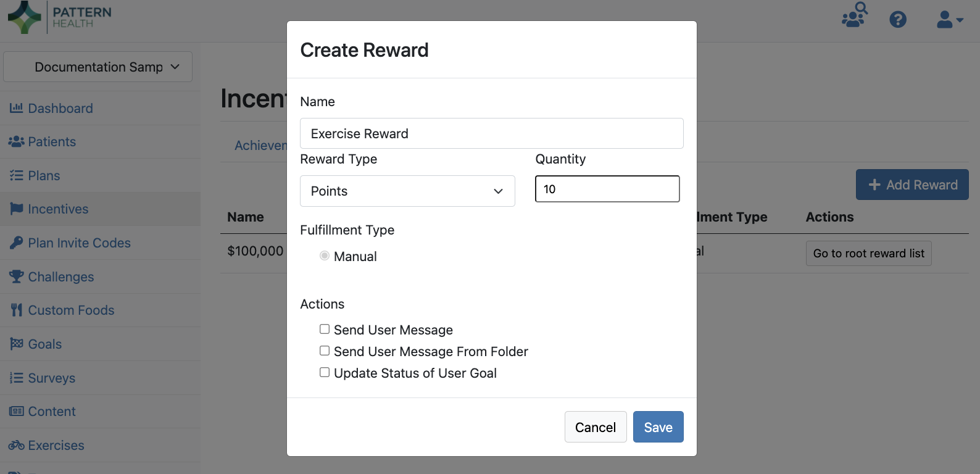
Task: Go to Surveys in the sidebar
Action: (x=51, y=378)
